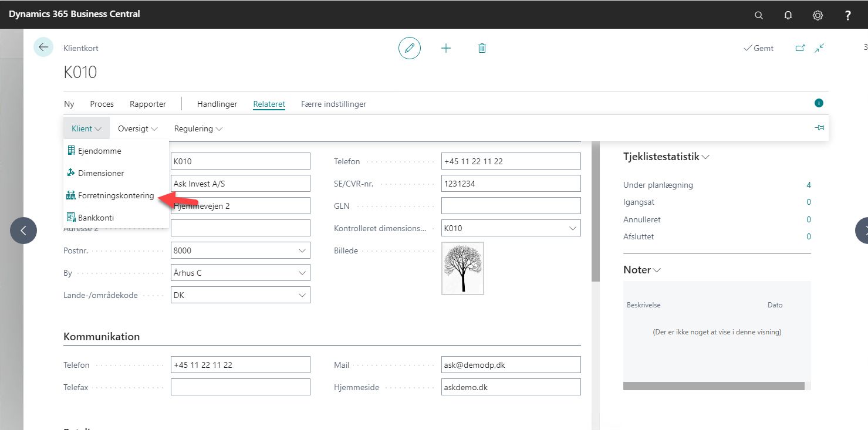Open the Kontrolleret dimensions dropdown
The height and width of the screenshot is (430, 868).
click(573, 228)
